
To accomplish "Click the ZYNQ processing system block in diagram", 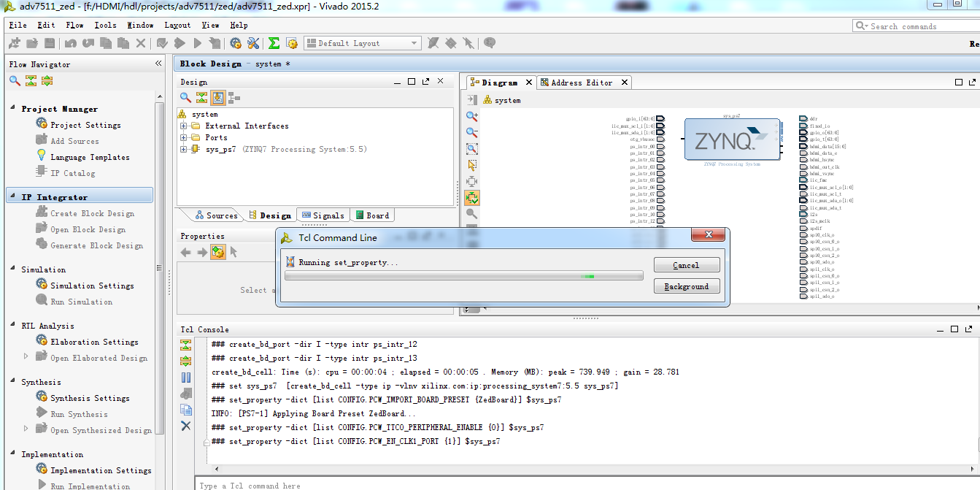I will pos(733,139).
